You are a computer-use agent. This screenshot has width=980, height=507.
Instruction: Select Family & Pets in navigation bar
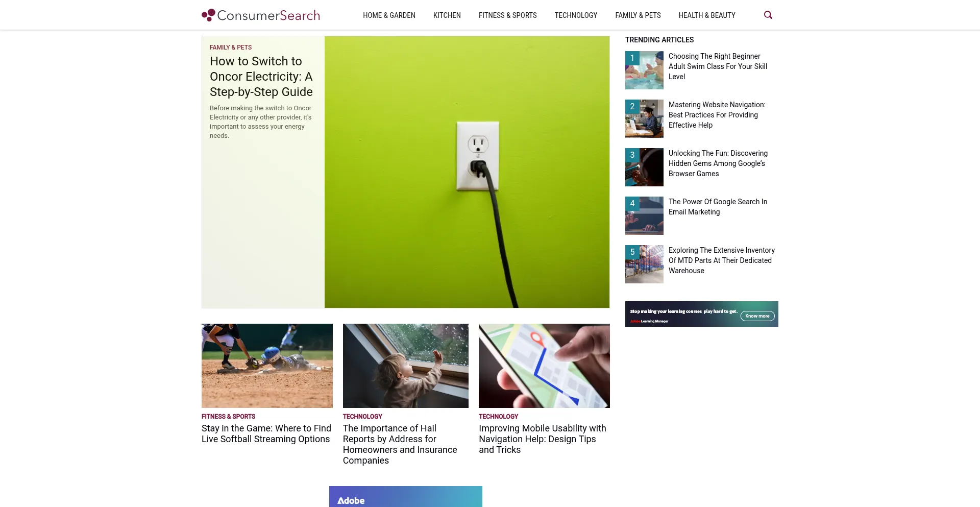click(x=638, y=15)
